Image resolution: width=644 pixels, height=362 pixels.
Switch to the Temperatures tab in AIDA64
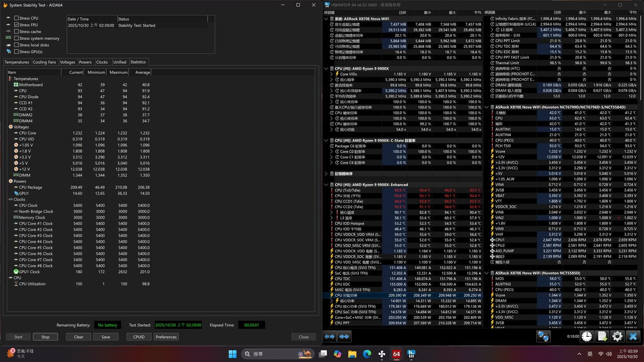pos(17,62)
